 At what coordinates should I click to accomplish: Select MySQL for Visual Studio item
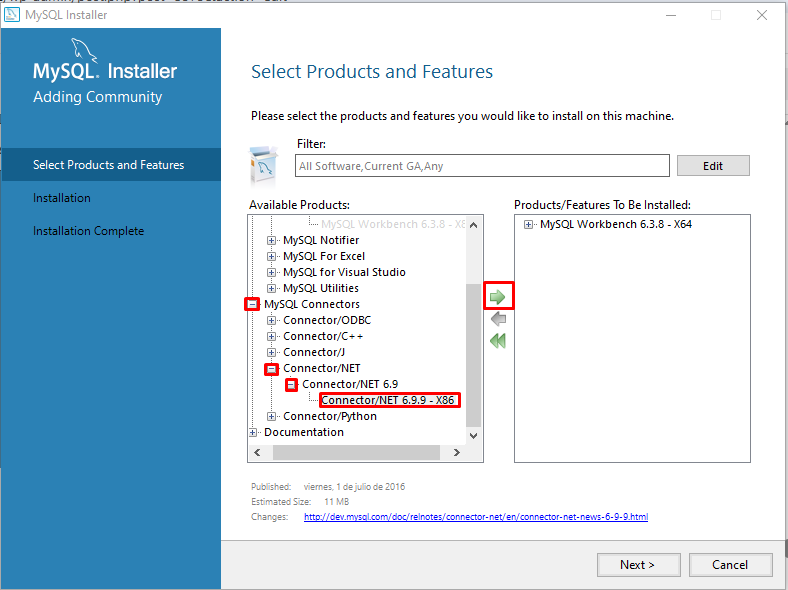(x=344, y=272)
